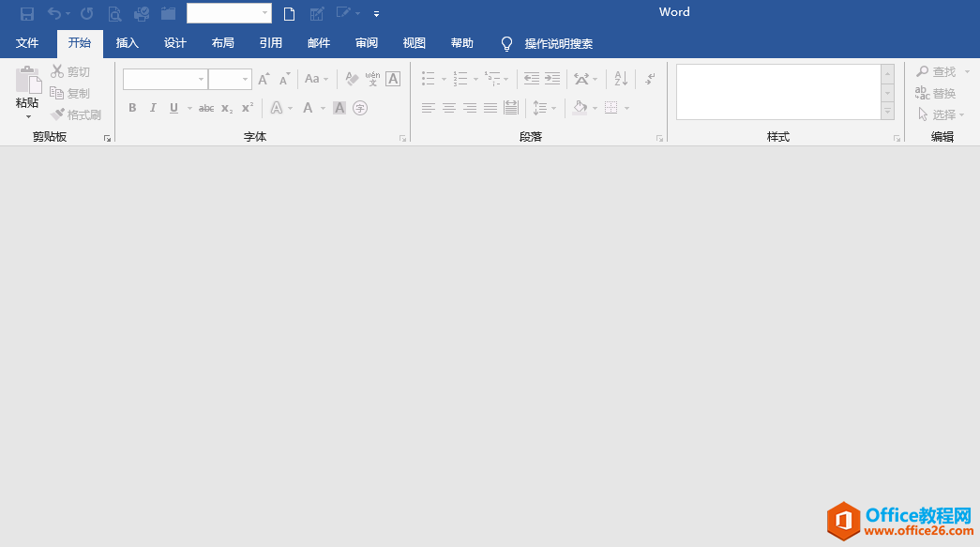Open the borders dropdown arrow

626,108
